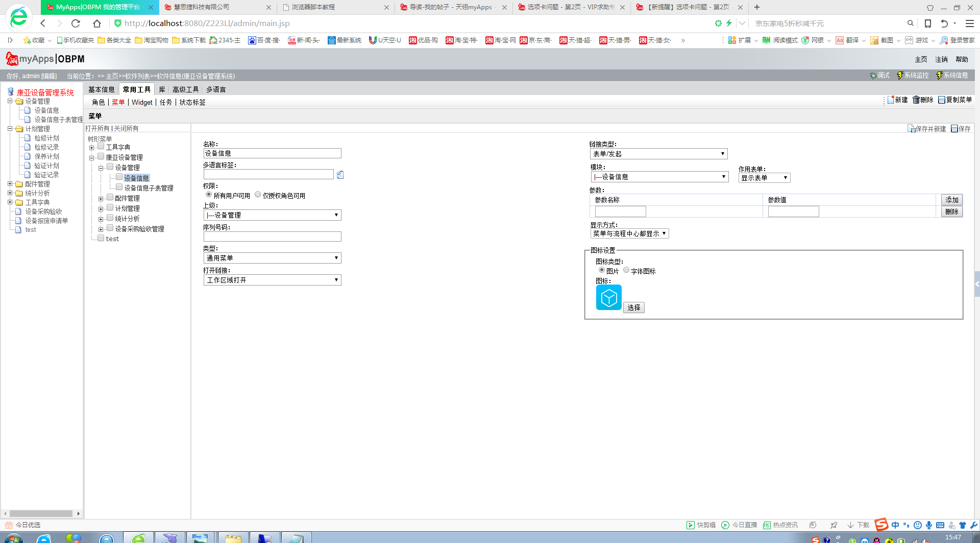Select 检修计划 in left sidebar
Viewport: 980px width, 543px height.
coord(46,138)
